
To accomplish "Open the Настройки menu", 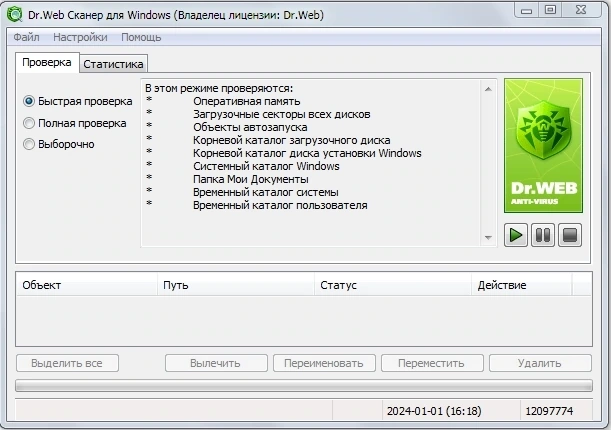I will [x=80, y=37].
